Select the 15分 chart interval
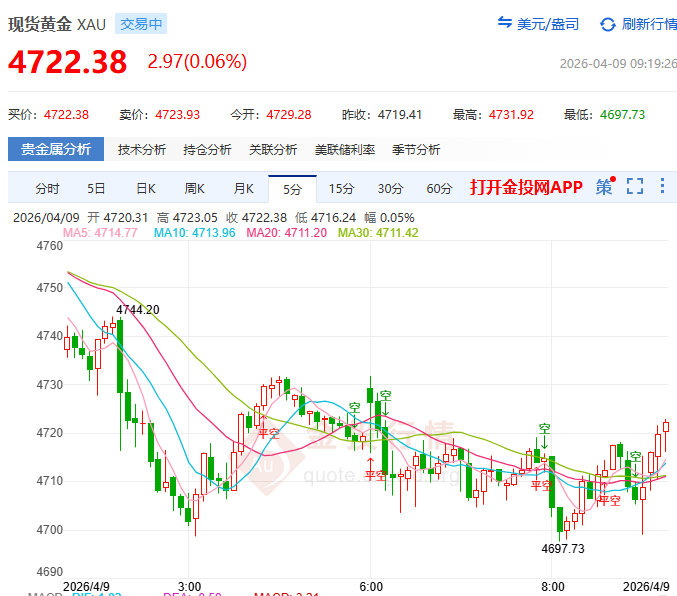The image size is (677, 596). (x=341, y=189)
